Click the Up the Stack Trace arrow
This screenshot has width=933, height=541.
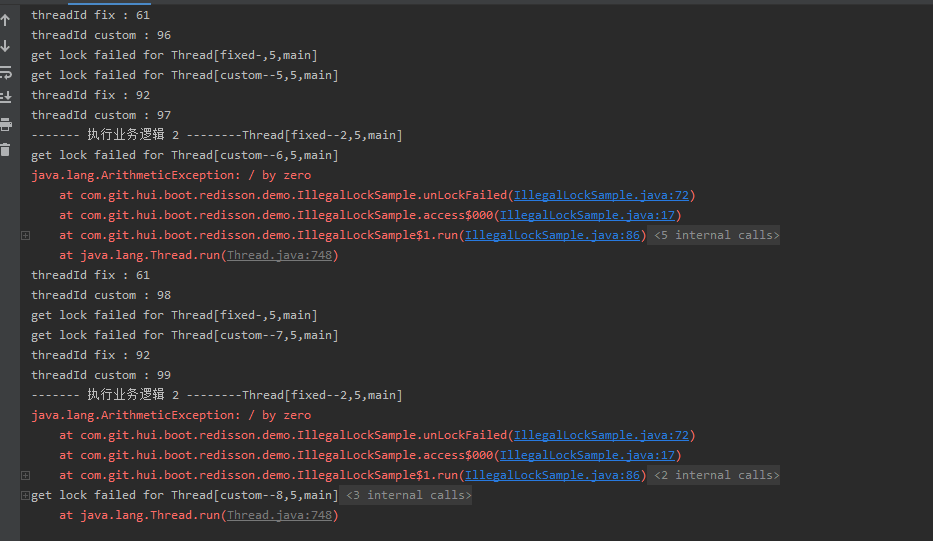point(6,20)
